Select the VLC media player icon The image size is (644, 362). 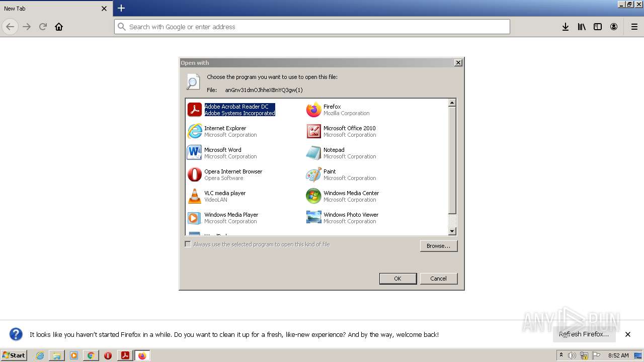[194, 196]
